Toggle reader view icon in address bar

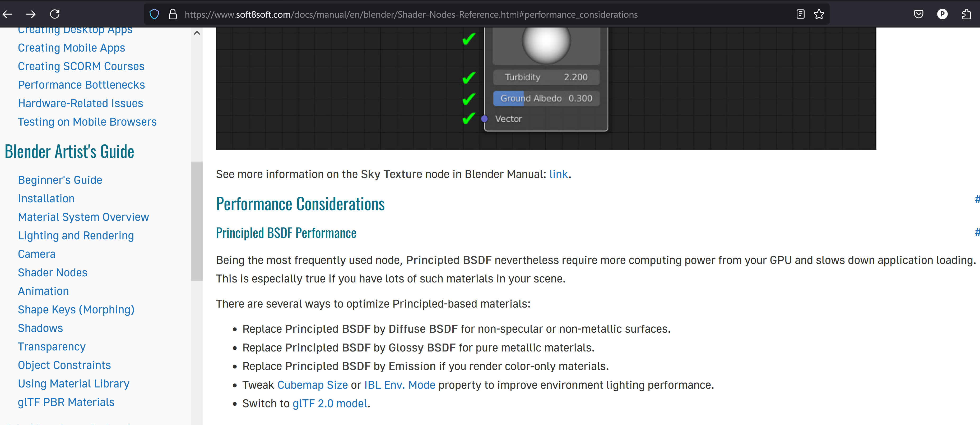(800, 15)
